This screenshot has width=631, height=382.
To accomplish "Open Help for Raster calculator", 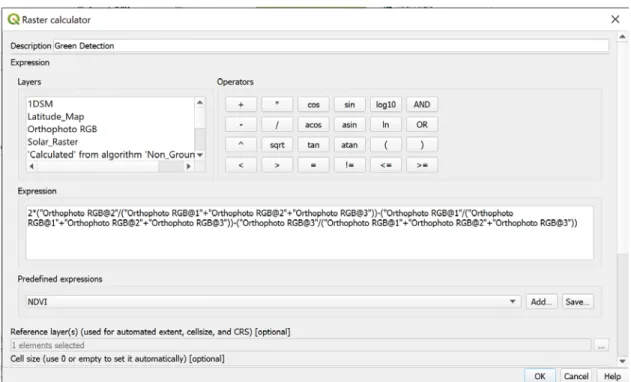I will click(x=612, y=376).
